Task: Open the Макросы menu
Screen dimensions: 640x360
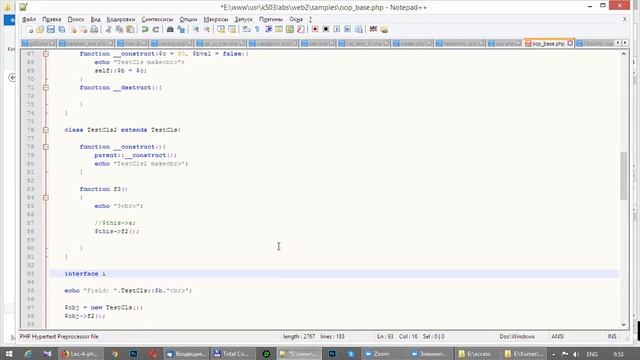Action: [216, 19]
